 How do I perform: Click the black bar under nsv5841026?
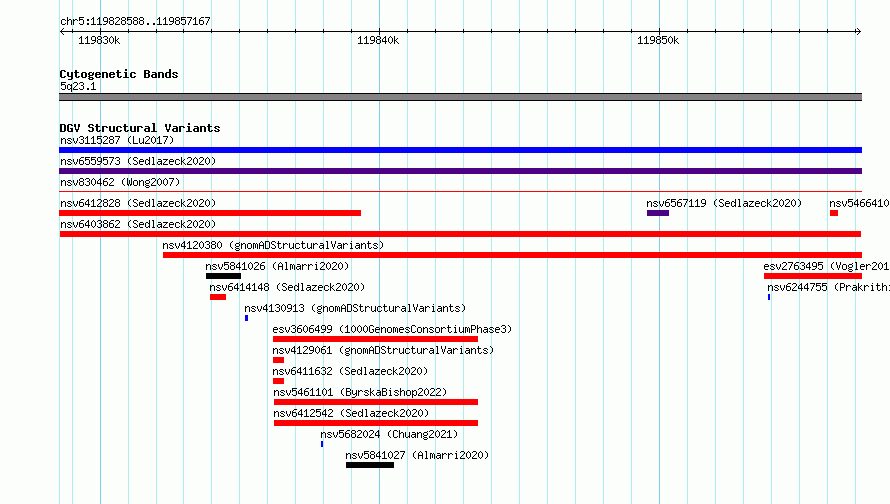(224, 276)
